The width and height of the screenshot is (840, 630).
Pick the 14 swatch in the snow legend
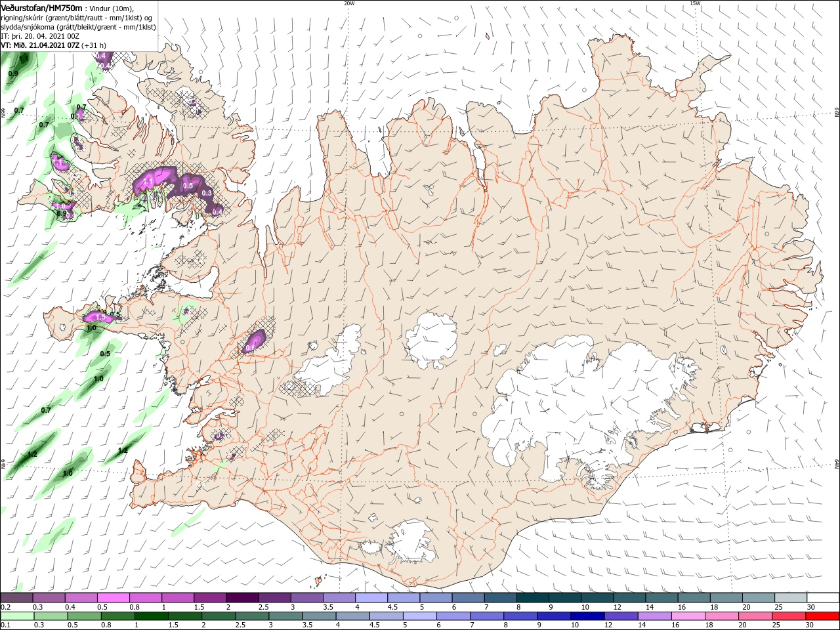(x=662, y=598)
